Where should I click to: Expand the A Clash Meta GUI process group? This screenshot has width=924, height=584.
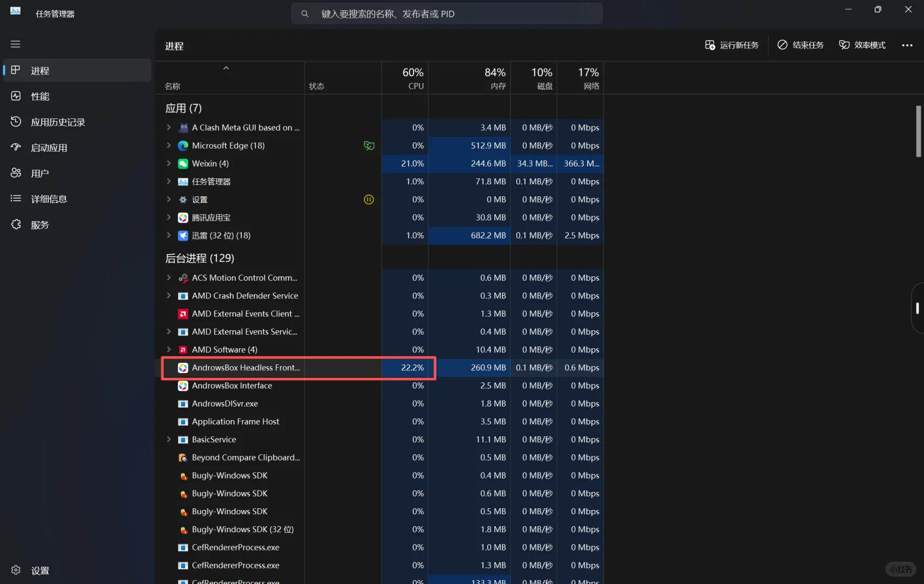169,128
